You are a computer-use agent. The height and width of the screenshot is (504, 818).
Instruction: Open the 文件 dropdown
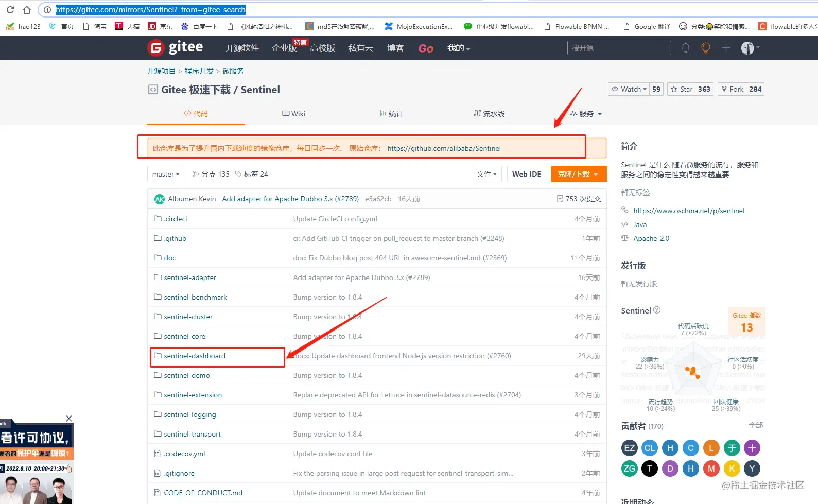tap(486, 174)
